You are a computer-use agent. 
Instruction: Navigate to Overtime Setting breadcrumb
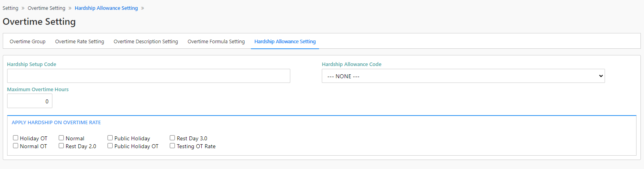click(x=46, y=8)
